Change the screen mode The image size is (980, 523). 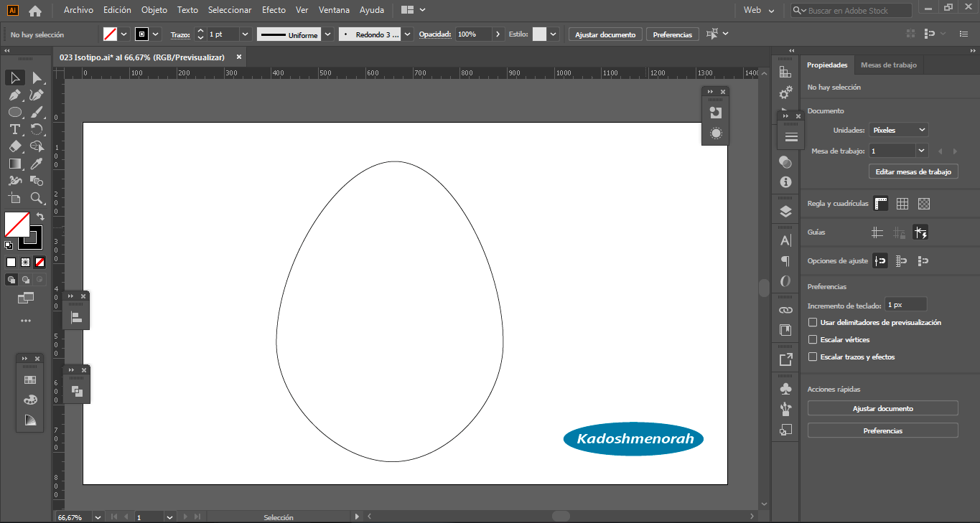pyautogui.click(x=26, y=297)
